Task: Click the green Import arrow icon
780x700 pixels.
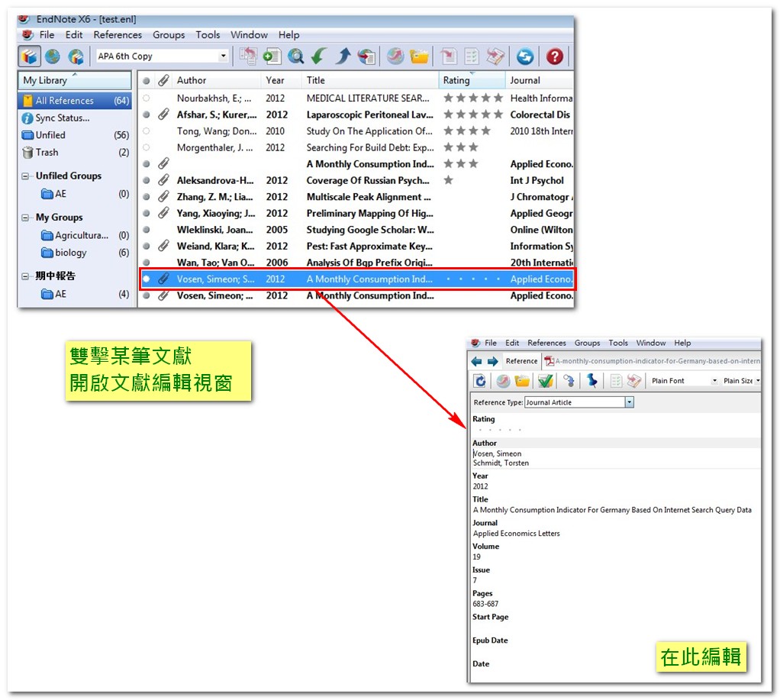Action: tap(319, 56)
